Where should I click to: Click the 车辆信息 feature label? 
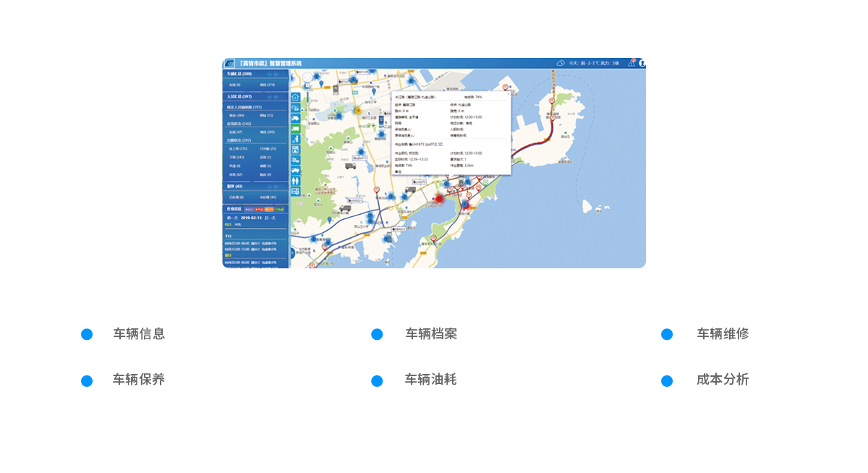pyautogui.click(x=139, y=333)
